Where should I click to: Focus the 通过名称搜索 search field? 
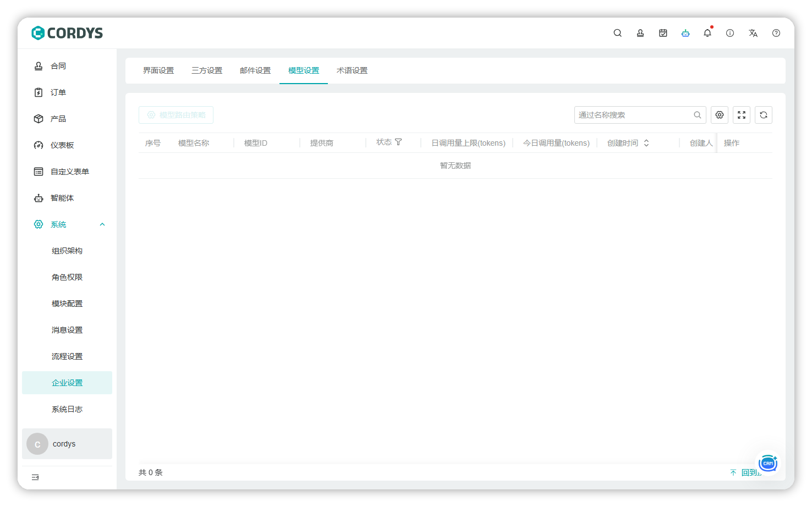[x=640, y=115]
